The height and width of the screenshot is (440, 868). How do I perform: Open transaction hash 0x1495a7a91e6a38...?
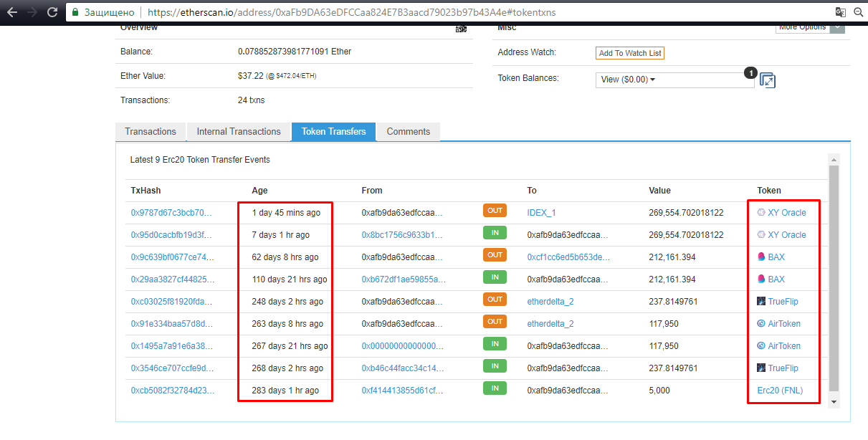[171, 346]
